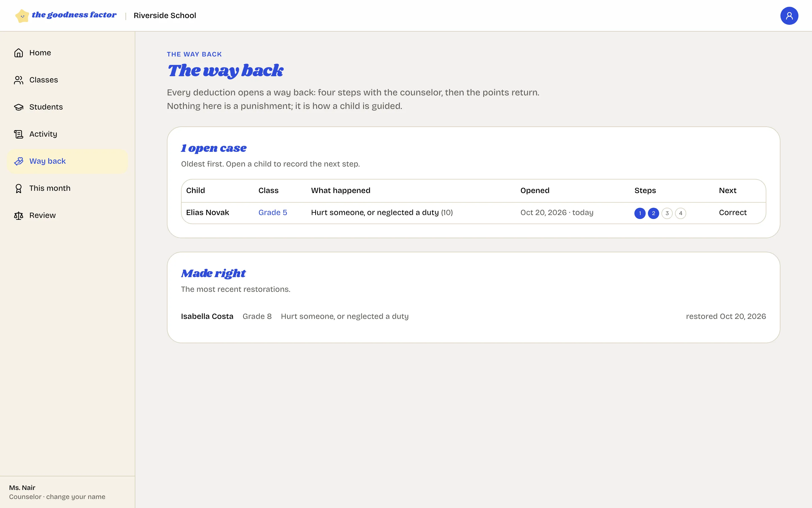This screenshot has width=812, height=508.
Task: Click the Steps column header
Action: 645,190
